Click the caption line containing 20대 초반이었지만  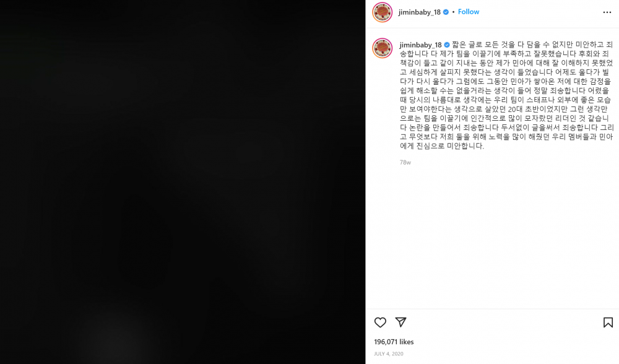[x=504, y=109]
